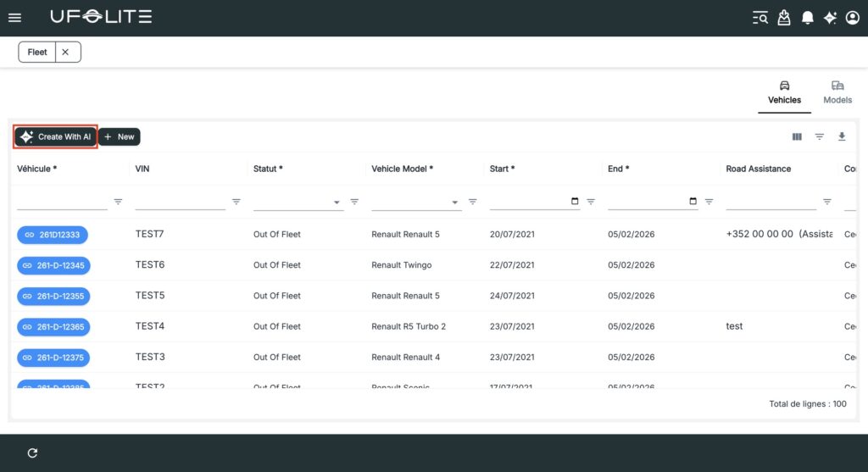Viewport: 868px width, 472px height.
Task: Expand the Statut filter dropdown
Action: pos(337,203)
